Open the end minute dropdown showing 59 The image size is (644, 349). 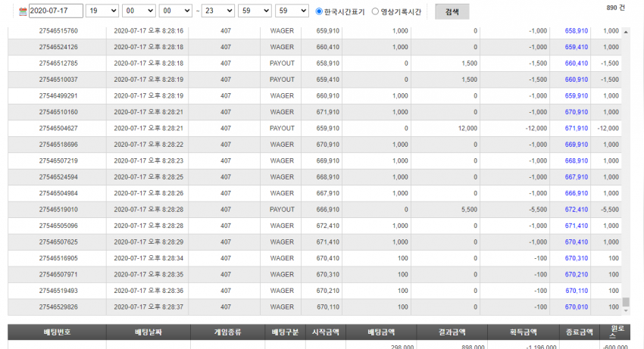click(x=255, y=11)
